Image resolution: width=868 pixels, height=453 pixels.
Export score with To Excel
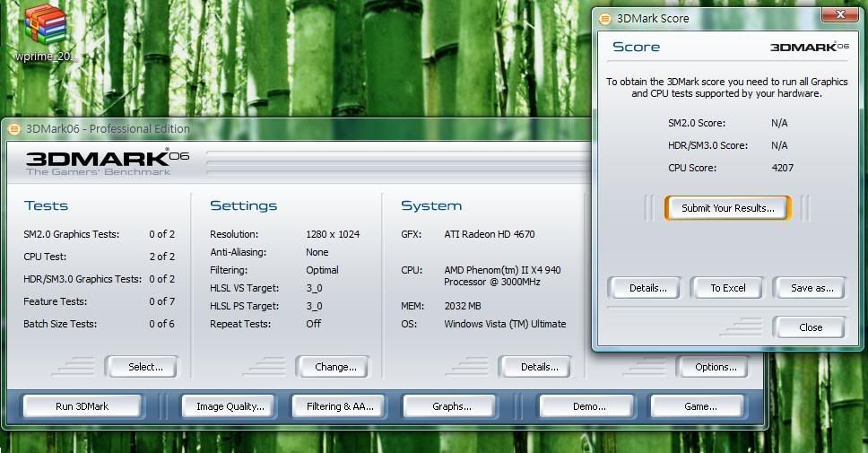point(727,288)
